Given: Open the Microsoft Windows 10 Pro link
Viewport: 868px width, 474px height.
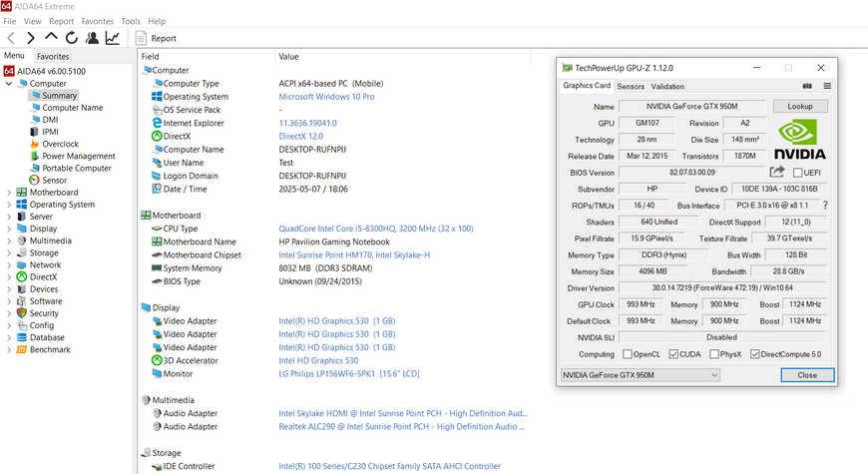Looking at the screenshot, I should [x=326, y=97].
